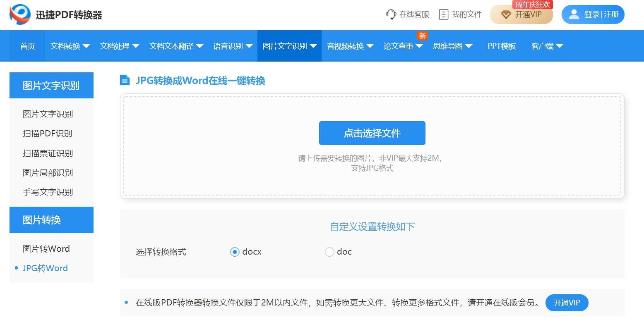Switch to the 首页 menu item
644x322 pixels.
[x=27, y=46]
